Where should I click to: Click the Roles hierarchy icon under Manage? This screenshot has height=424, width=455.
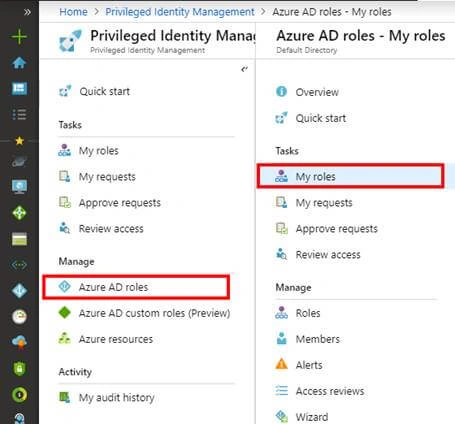click(x=282, y=312)
